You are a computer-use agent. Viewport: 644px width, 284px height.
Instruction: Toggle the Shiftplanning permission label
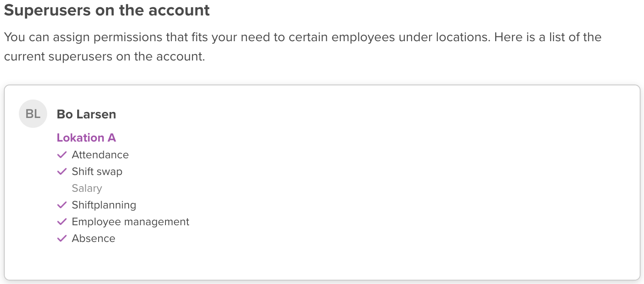pyautogui.click(x=104, y=205)
